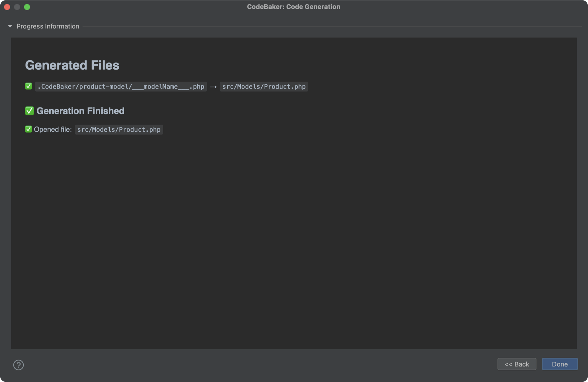Click the Generated Files heading
588x382 pixels.
72,65
